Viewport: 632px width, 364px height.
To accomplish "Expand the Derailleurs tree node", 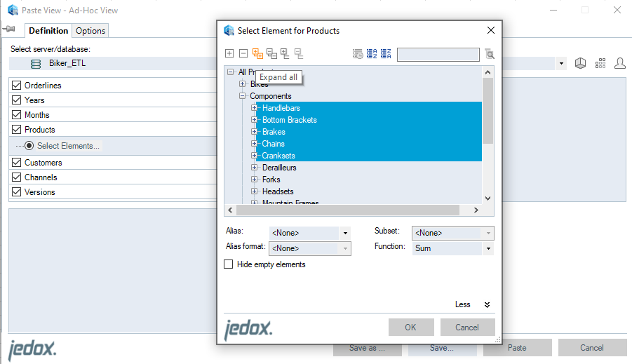I will click(x=255, y=168).
